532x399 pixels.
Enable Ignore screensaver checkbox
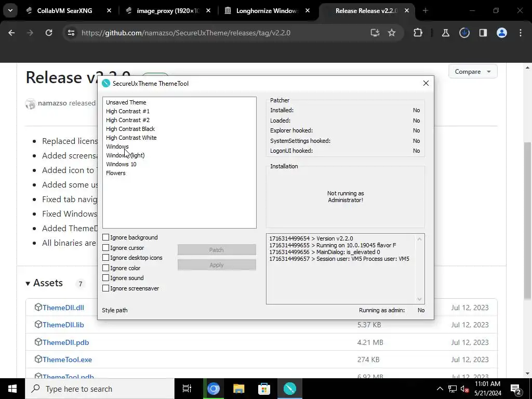[x=106, y=288]
